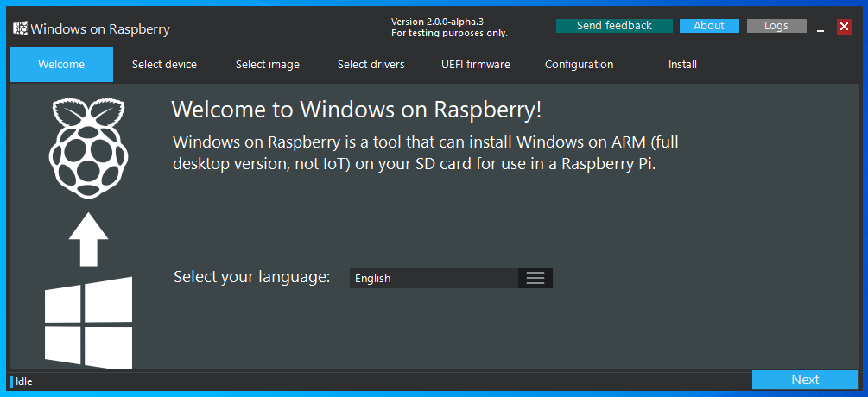Show the Logs
The width and height of the screenshot is (868, 397).
pos(776,26)
